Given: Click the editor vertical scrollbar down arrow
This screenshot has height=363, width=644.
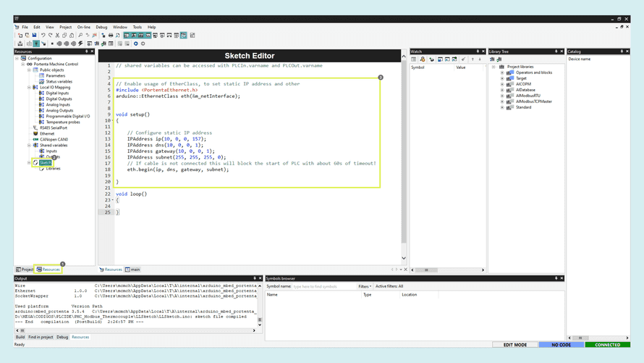Looking at the screenshot, I should 404,258.
